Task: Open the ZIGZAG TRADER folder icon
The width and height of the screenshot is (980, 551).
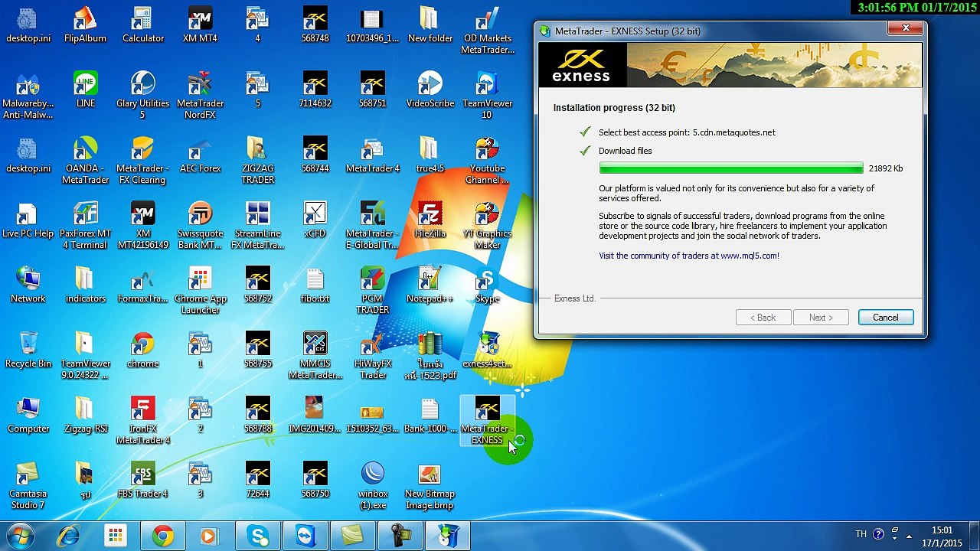Action: pyautogui.click(x=258, y=161)
